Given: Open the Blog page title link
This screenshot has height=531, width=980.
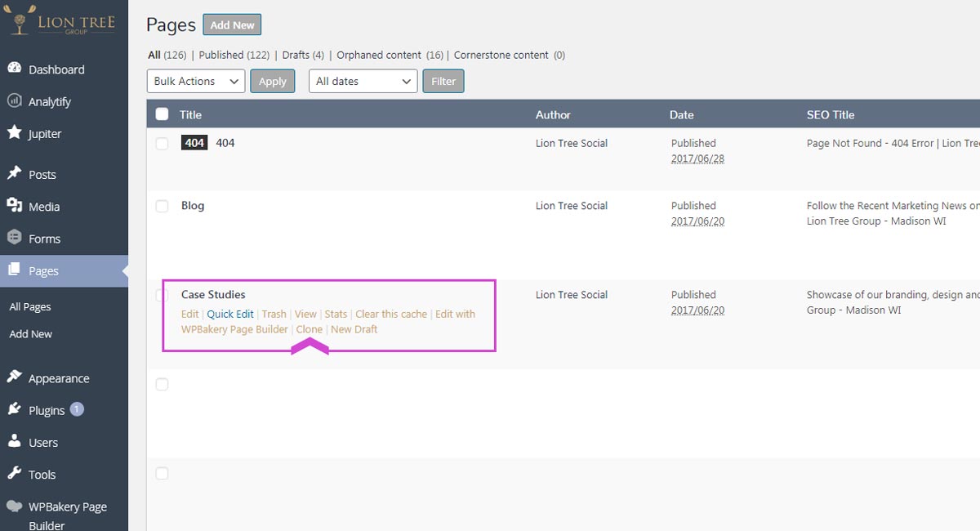Looking at the screenshot, I should pos(193,206).
